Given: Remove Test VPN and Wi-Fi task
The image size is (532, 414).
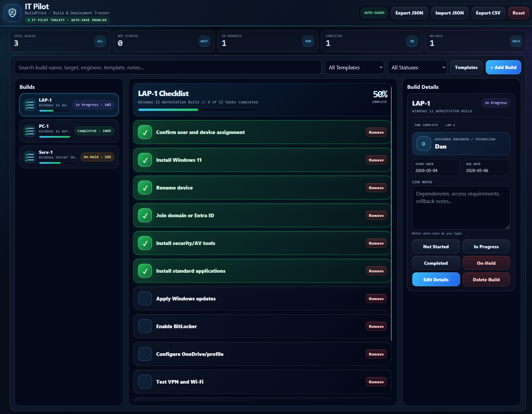Looking at the screenshot, I should click(376, 382).
